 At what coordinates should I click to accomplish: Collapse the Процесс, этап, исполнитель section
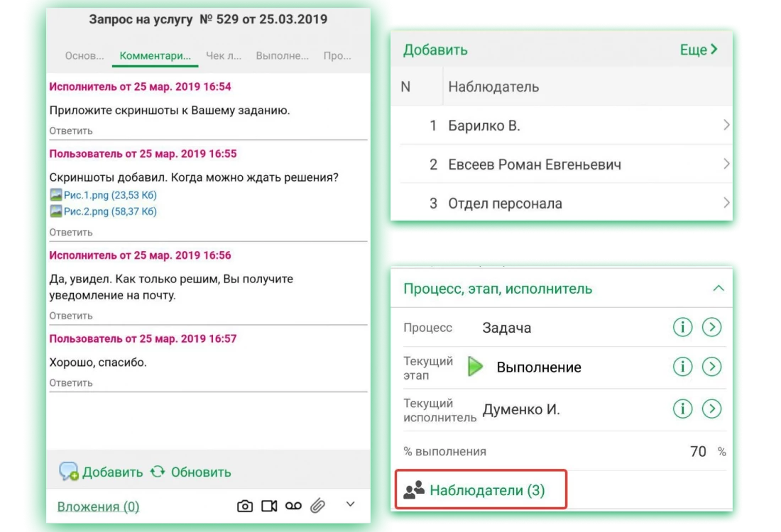click(x=718, y=289)
